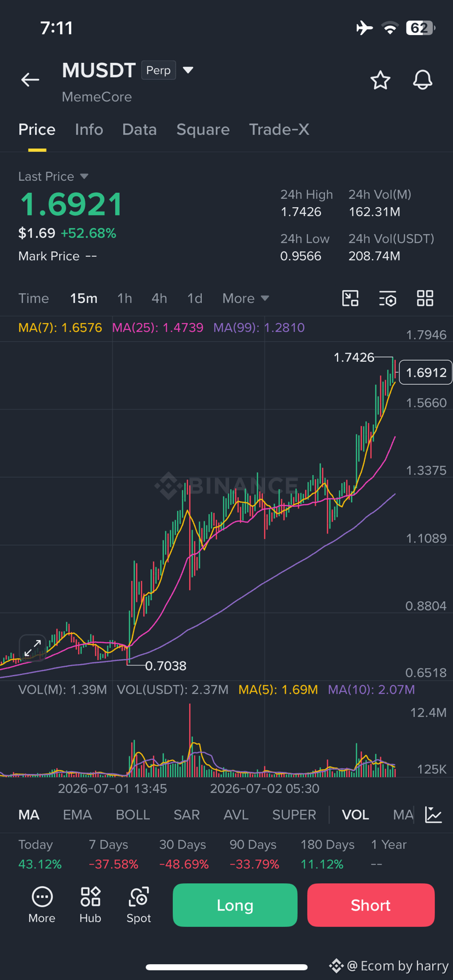Tap the 90 Days -33.79% performance
The width and height of the screenshot is (453, 980).
254,854
